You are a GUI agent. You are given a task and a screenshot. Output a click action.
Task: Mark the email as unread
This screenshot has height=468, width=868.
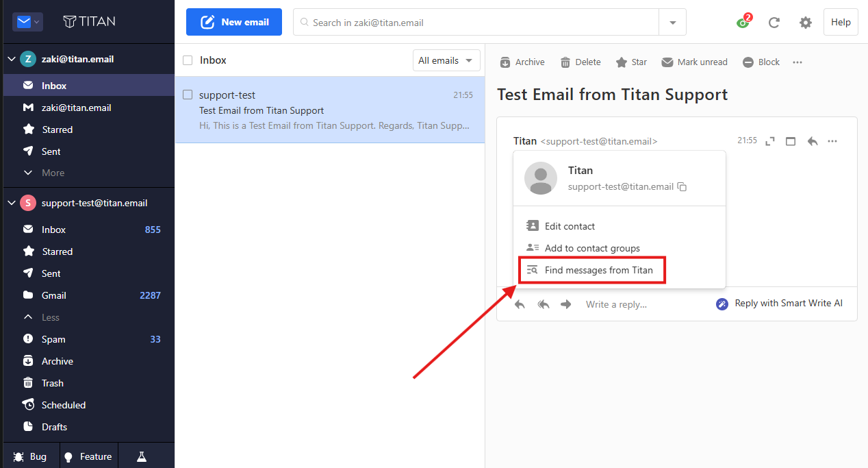coord(694,62)
